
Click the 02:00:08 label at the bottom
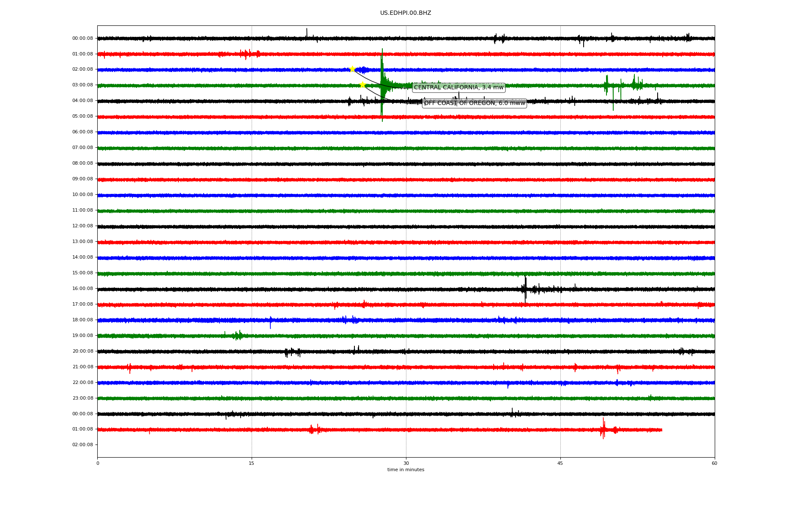coord(82,445)
